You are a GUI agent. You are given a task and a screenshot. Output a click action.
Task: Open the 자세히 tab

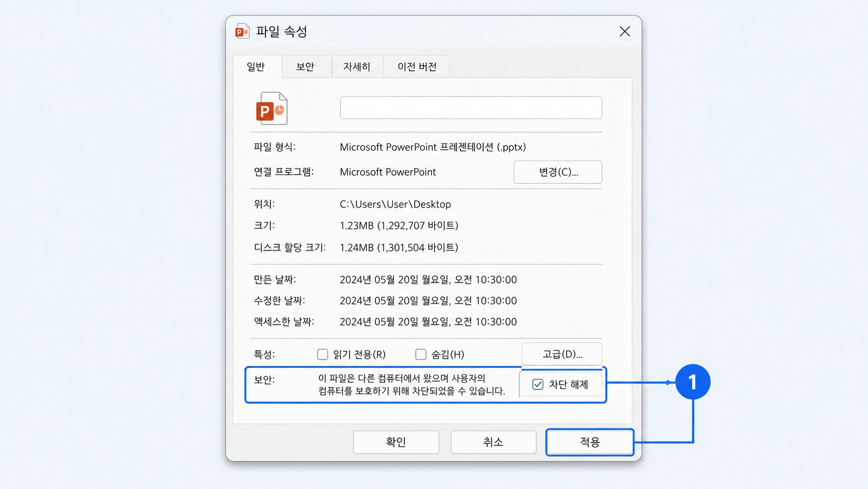[x=357, y=67]
